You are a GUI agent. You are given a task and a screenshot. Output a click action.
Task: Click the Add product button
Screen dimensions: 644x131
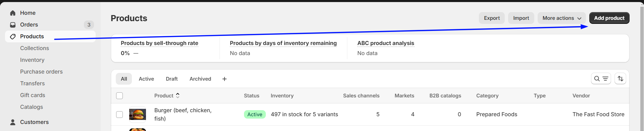[x=609, y=18]
